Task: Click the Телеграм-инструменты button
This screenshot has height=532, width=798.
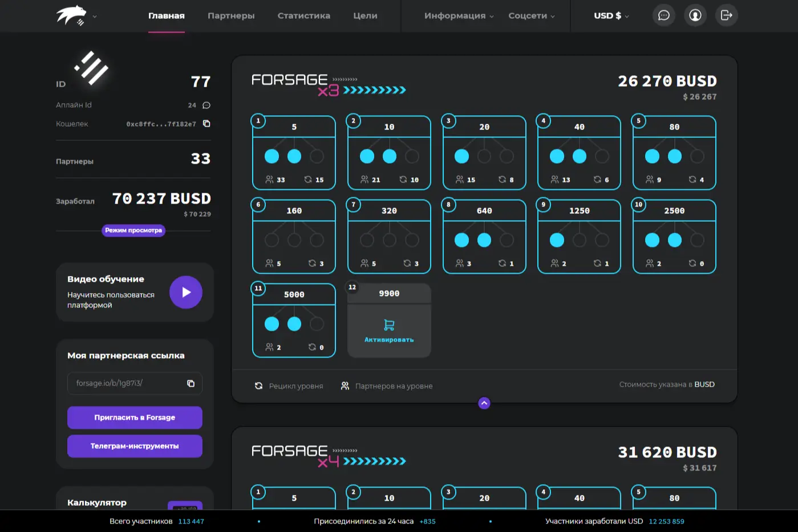Action: 135,446
